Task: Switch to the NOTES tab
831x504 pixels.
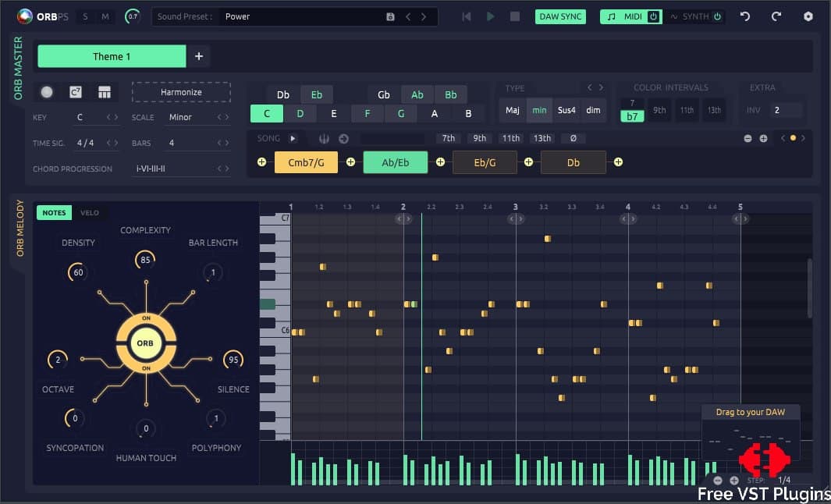Action: point(54,212)
